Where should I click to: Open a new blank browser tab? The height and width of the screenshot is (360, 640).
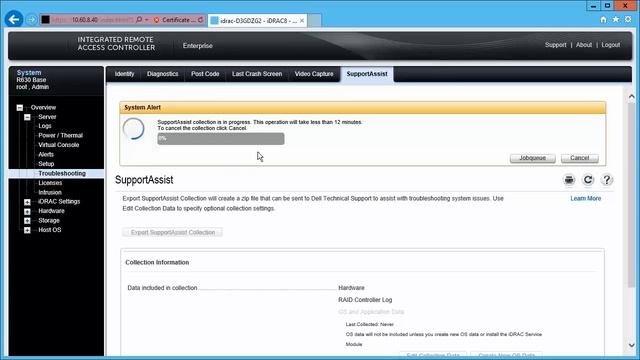(x=314, y=20)
